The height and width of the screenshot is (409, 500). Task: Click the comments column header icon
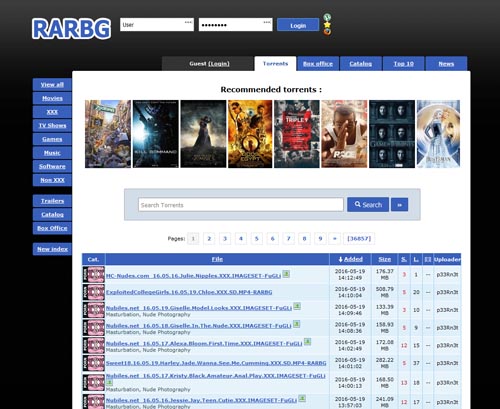coord(428,259)
